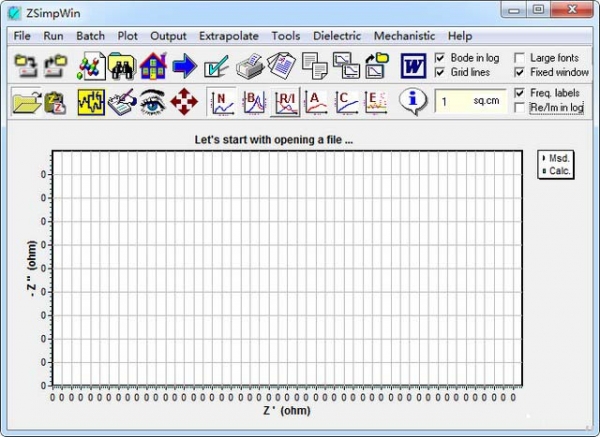Click the drive-to-folder export icon
This screenshot has width=600, height=437.
click(56, 66)
